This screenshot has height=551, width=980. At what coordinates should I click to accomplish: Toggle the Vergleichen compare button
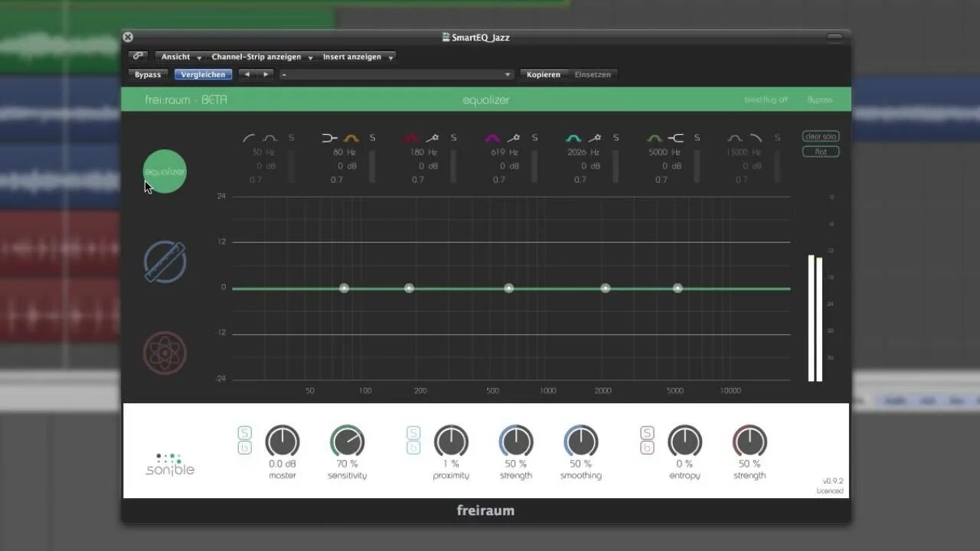point(203,74)
